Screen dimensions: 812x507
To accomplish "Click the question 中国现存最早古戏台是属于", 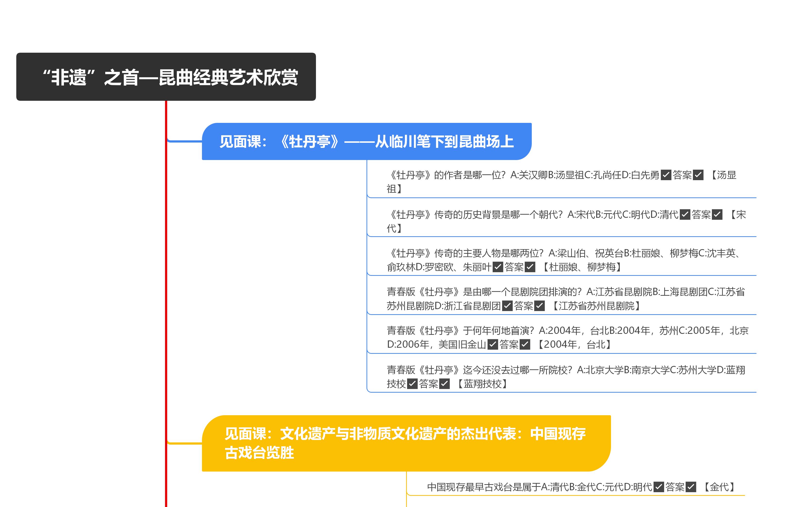I will point(581,487).
